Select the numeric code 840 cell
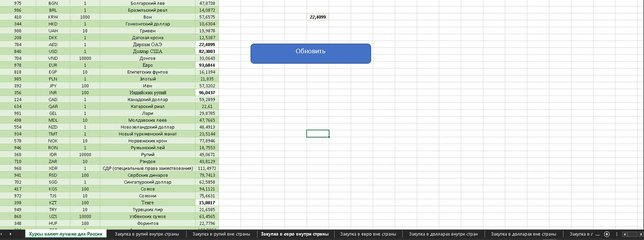 click(x=18, y=51)
